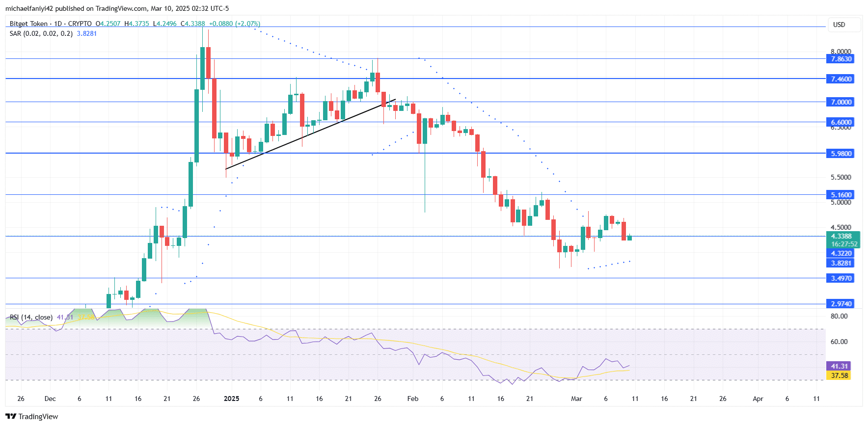The height and width of the screenshot is (426, 868).
Task: Click the 7.8630 price level label
Action: (840, 59)
